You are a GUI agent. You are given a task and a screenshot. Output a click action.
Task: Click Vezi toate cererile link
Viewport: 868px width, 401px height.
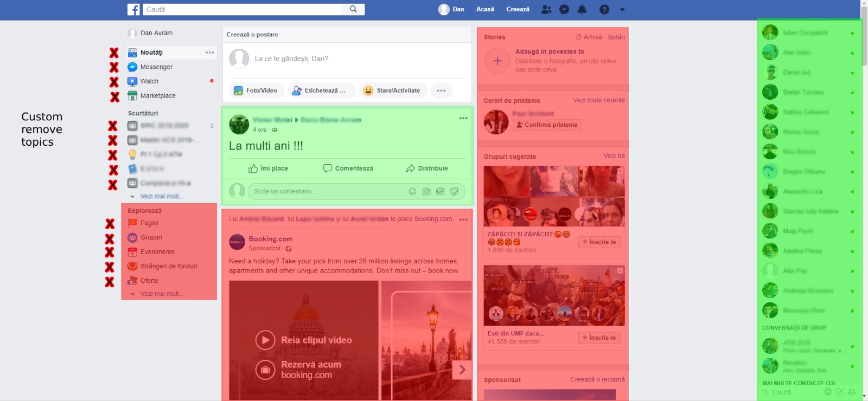click(599, 100)
